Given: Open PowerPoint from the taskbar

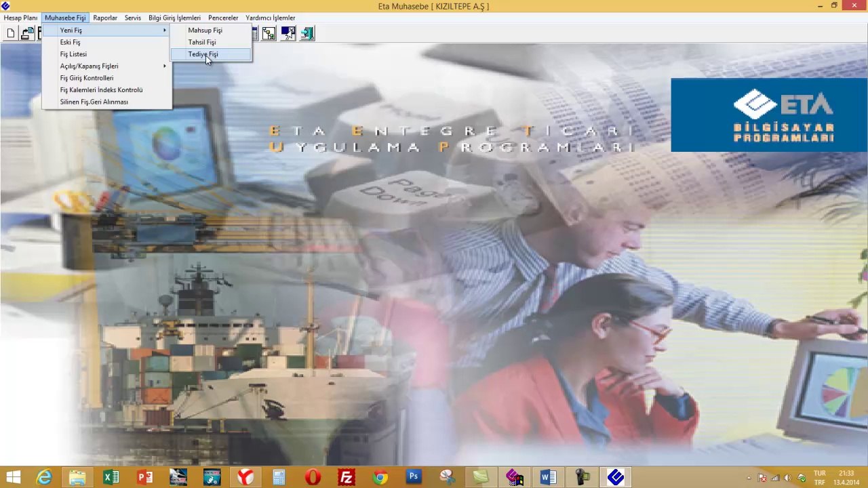Looking at the screenshot, I should pyautogui.click(x=144, y=478).
